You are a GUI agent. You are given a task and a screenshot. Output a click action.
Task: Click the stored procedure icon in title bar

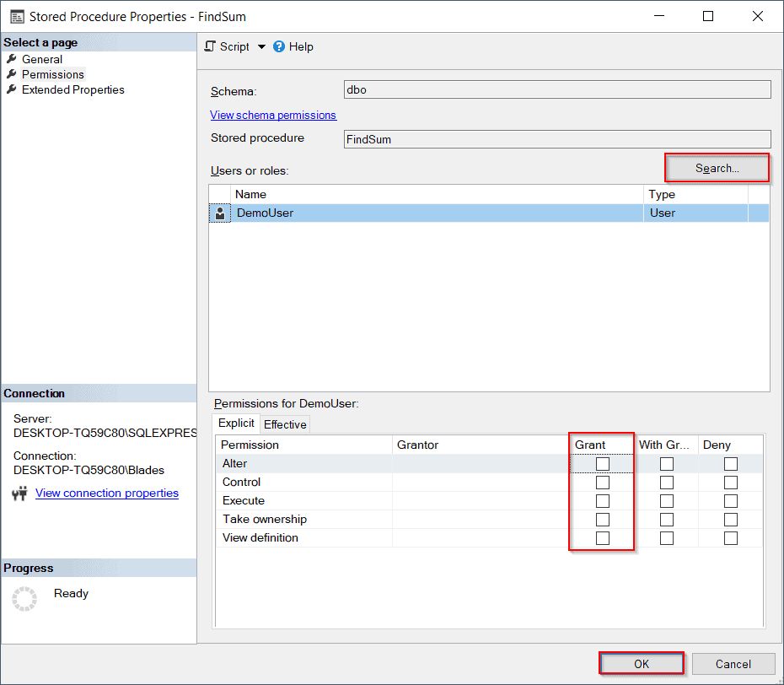(19, 15)
